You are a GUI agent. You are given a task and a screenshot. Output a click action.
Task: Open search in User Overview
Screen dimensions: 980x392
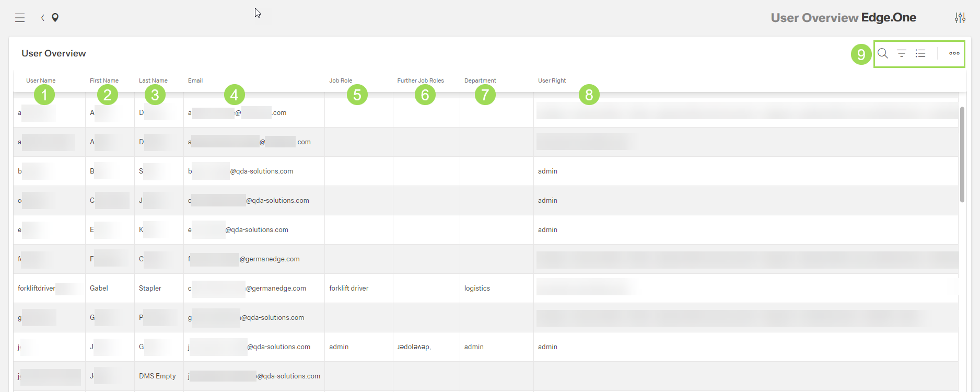click(x=883, y=53)
